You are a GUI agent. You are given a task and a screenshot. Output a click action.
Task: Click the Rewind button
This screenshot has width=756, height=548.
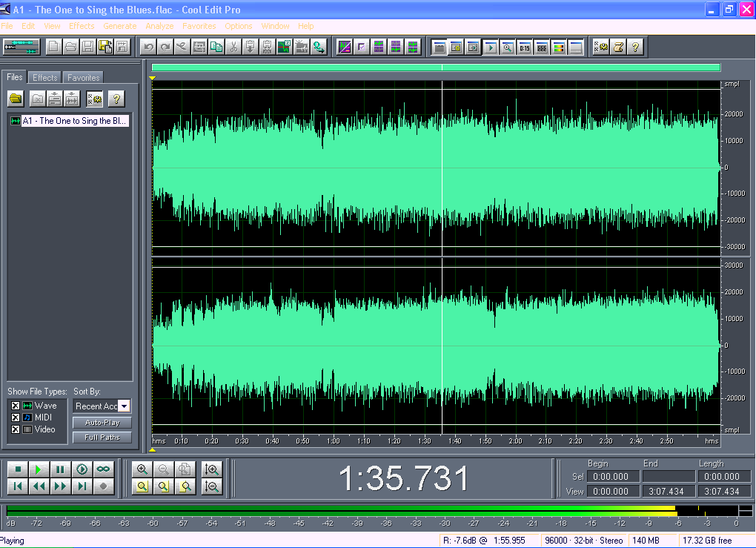click(39, 486)
